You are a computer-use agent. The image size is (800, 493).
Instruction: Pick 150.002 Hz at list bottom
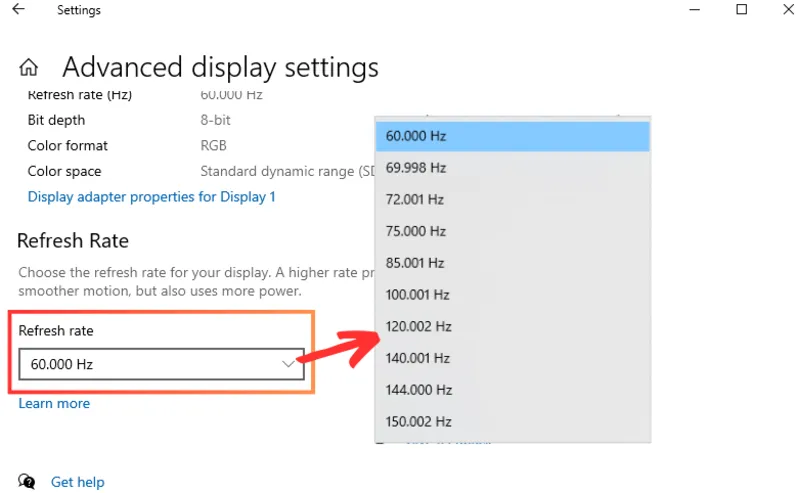(x=512, y=422)
